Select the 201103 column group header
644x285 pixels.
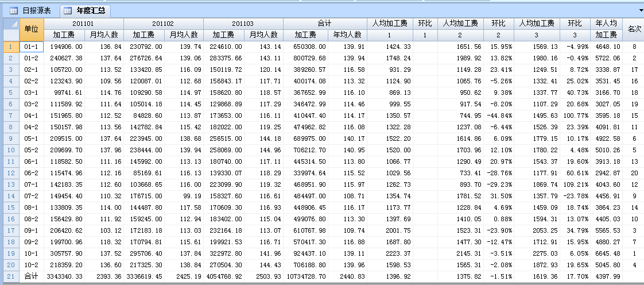pos(243,24)
